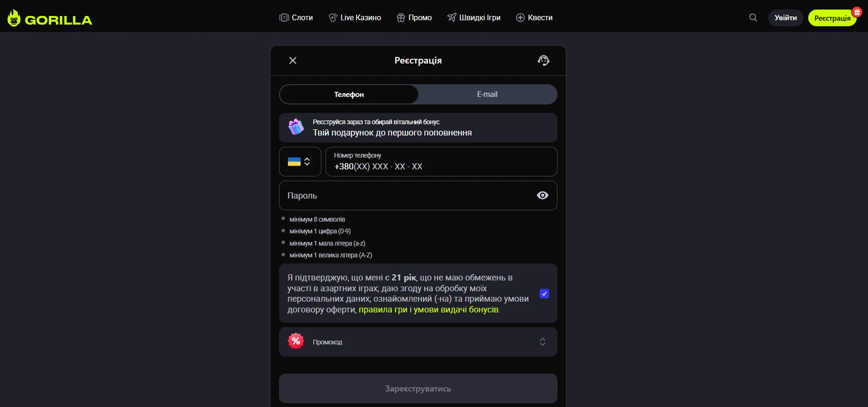Image resolution: width=868 pixels, height=407 pixels.
Task: Switch to the Телефон tab
Action: point(349,94)
